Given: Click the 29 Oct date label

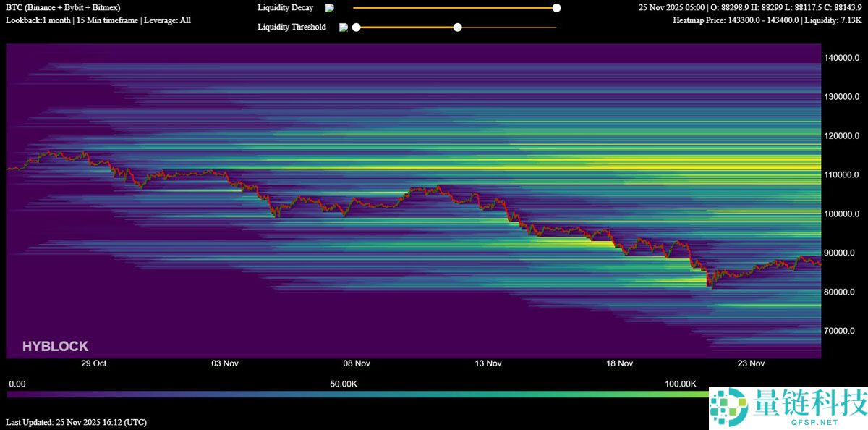Looking at the screenshot, I should coord(94,363).
